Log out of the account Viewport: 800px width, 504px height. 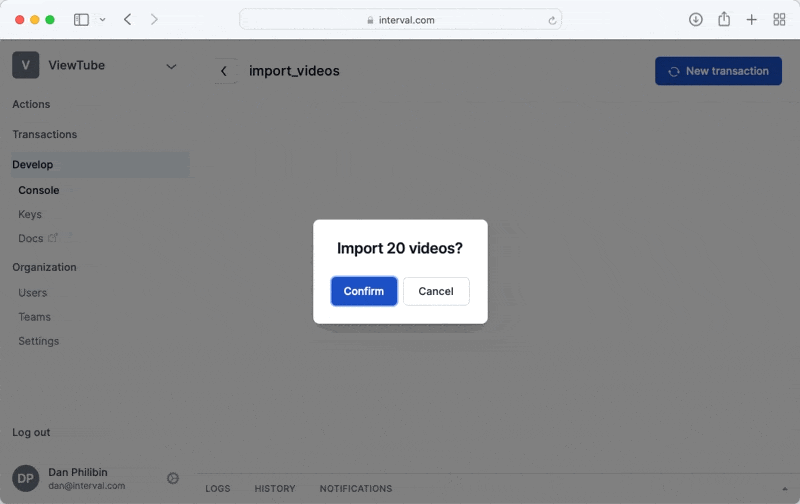point(31,432)
